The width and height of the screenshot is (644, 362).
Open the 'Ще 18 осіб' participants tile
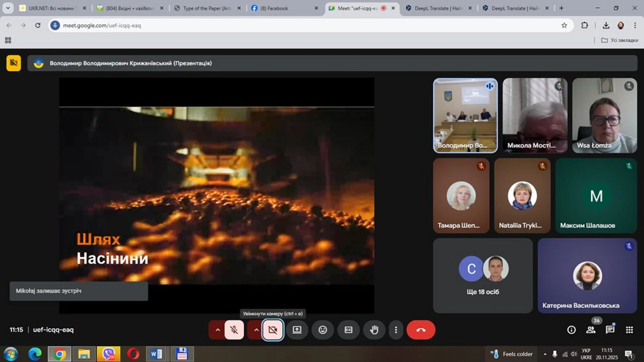point(483,275)
